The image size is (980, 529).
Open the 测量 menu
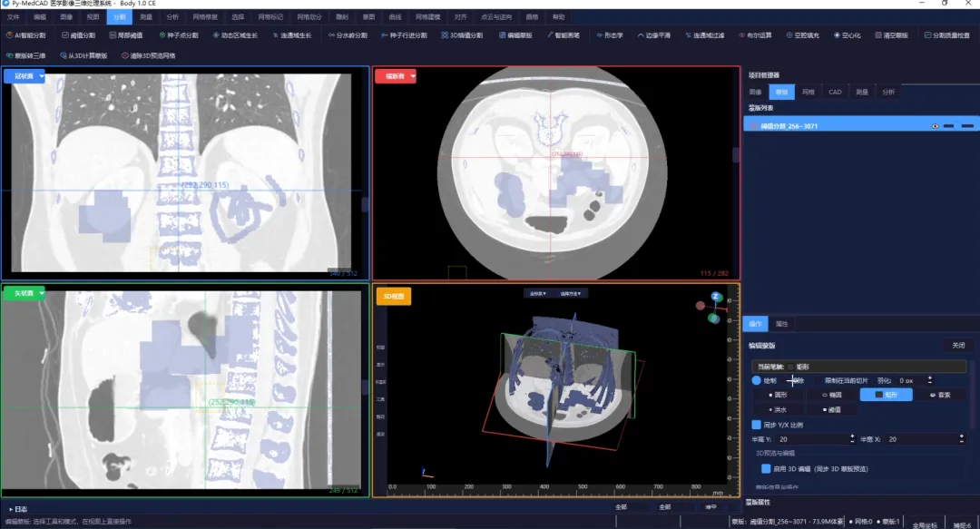point(145,17)
